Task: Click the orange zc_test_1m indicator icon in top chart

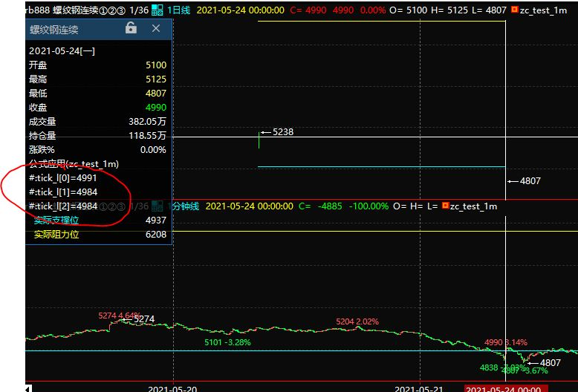Action: 514,10
